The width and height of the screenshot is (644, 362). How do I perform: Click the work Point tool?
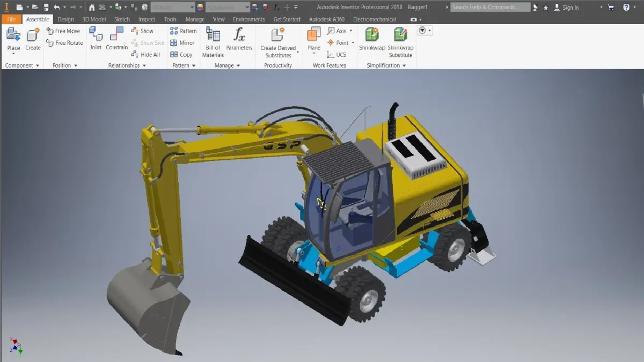pos(338,43)
